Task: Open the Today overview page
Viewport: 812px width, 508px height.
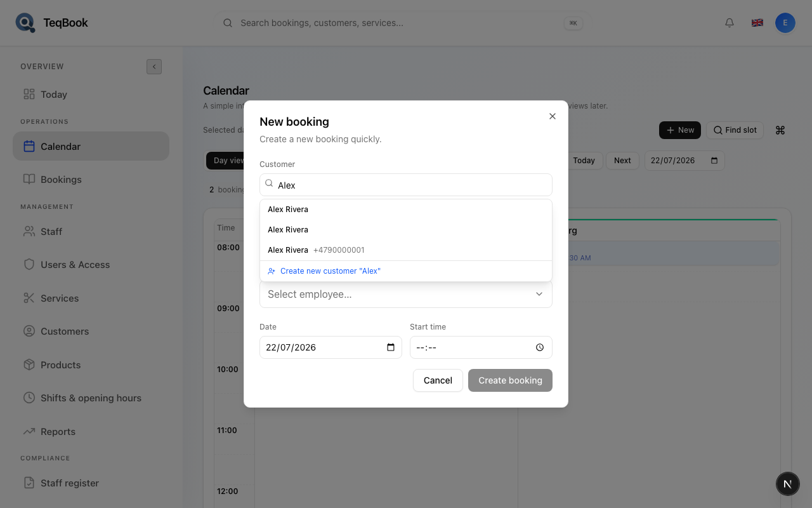Action: (x=91, y=95)
